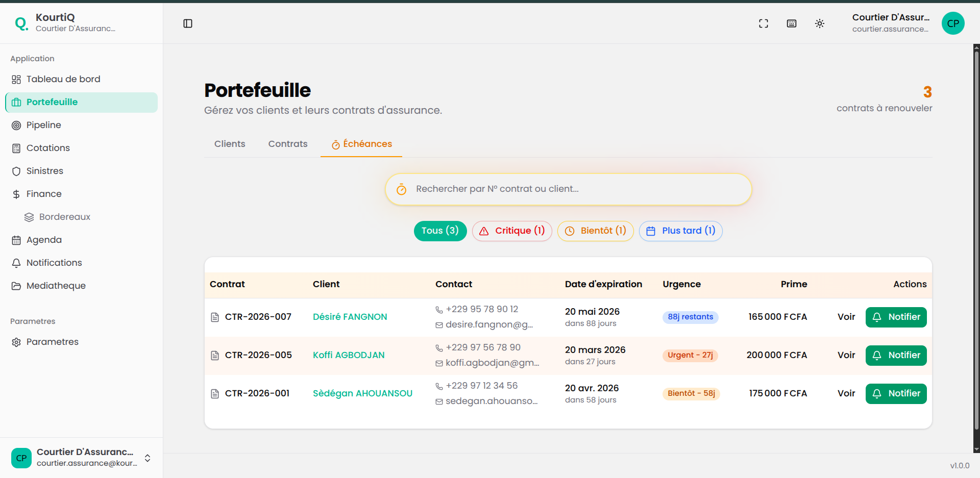Enter fullscreen mode using the expand icon

point(763,23)
